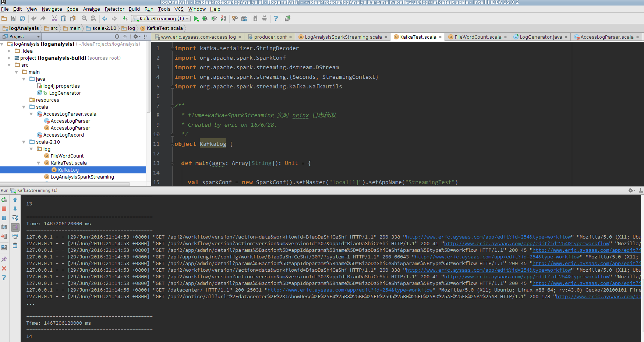Open the Refactor menu

(x=114, y=9)
